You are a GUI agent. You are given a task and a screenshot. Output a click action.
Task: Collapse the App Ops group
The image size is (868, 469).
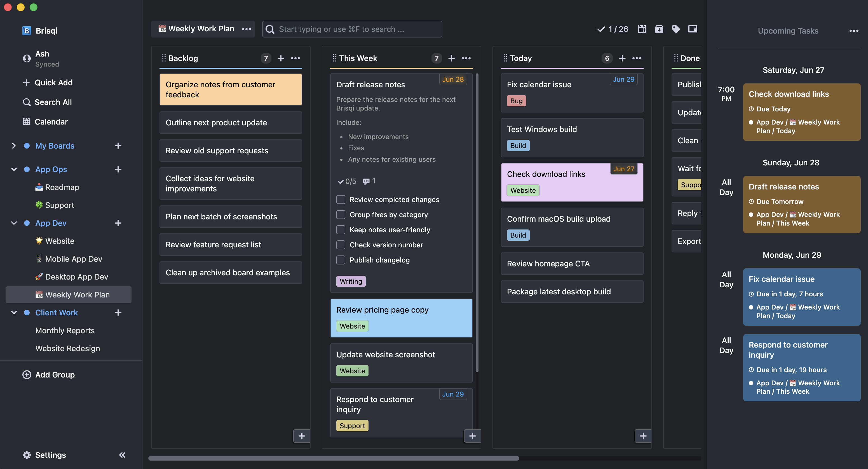click(x=14, y=169)
